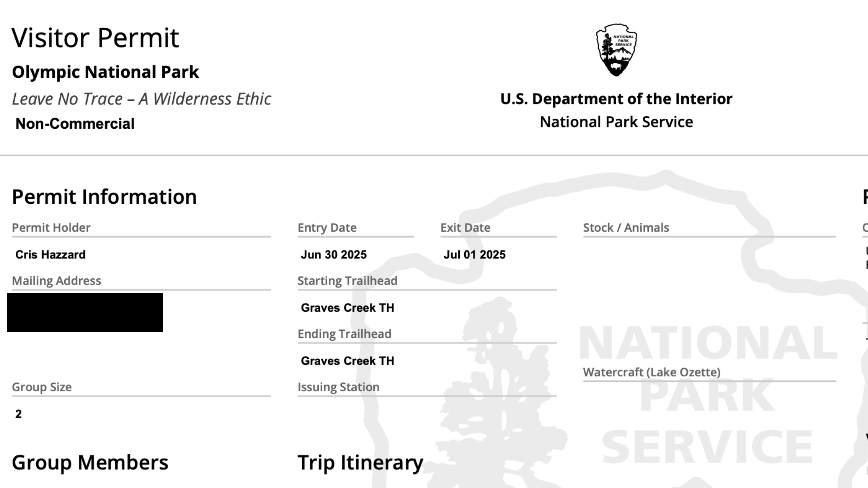Click the "Trip Itinerary" section heading
868x488 pixels.
pos(360,463)
